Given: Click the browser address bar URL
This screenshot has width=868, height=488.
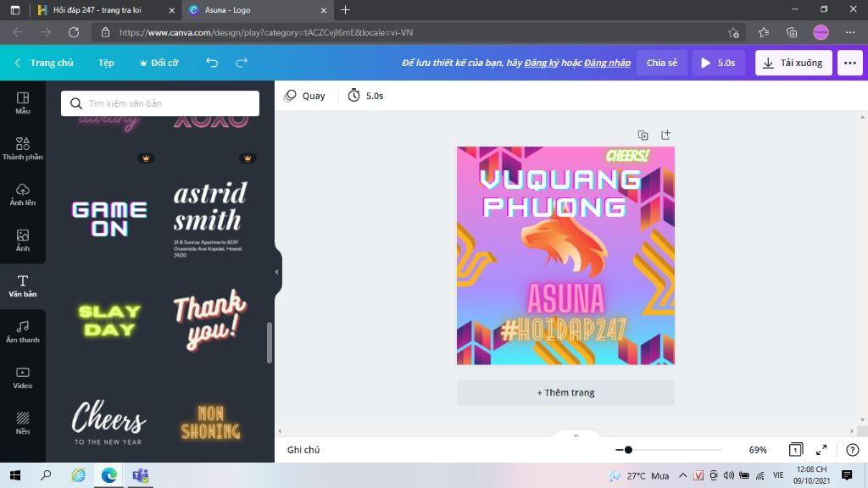Looking at the screenshot, I should [x=266, y=33].
